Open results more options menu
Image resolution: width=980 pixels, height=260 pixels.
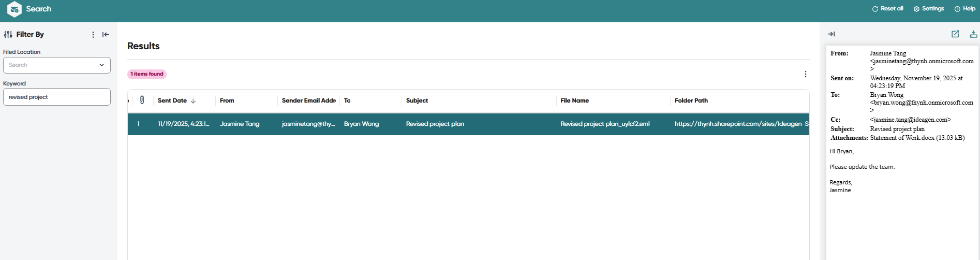coord(805,74)
